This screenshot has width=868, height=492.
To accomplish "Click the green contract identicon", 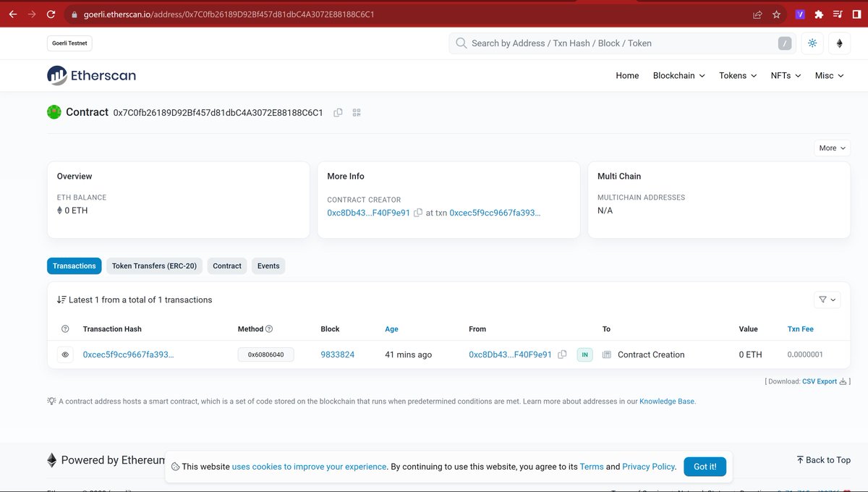I will click(x=54, y=112).
